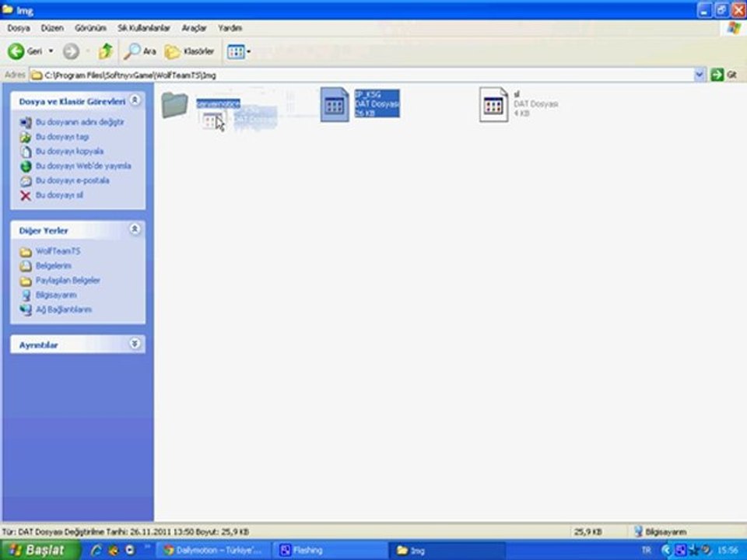
Task: Open the Ara search pane
Action: click(139, 51)
